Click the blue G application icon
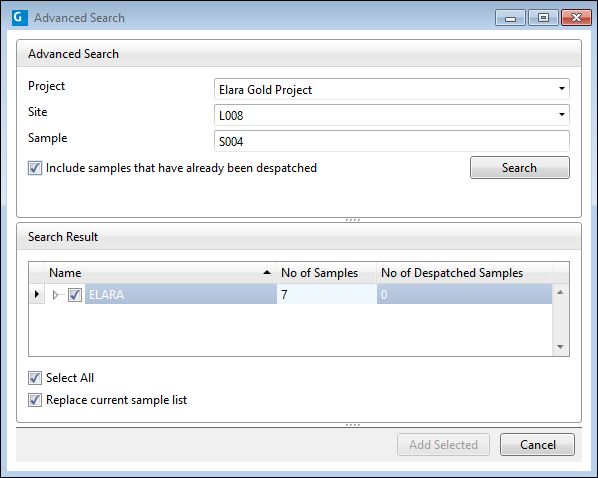 point(20,18)
